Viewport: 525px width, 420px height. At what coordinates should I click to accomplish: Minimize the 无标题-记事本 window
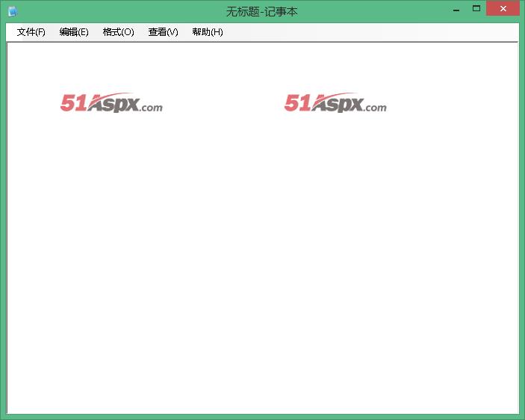tap(456, 10)
